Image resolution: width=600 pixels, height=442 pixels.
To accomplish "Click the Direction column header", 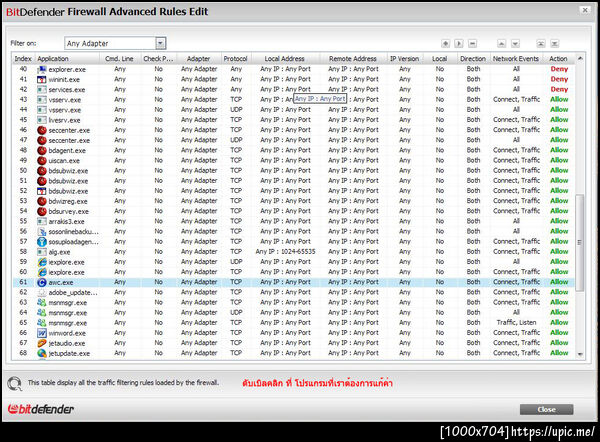I will [x=473, y=59].
